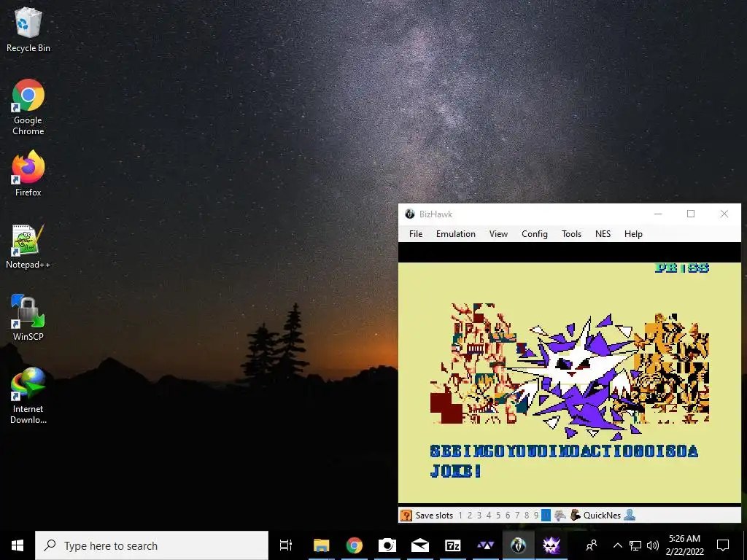The image size is (747, 560).
Task: Open Chrome from the taskbar
Action: click(354, 545)
